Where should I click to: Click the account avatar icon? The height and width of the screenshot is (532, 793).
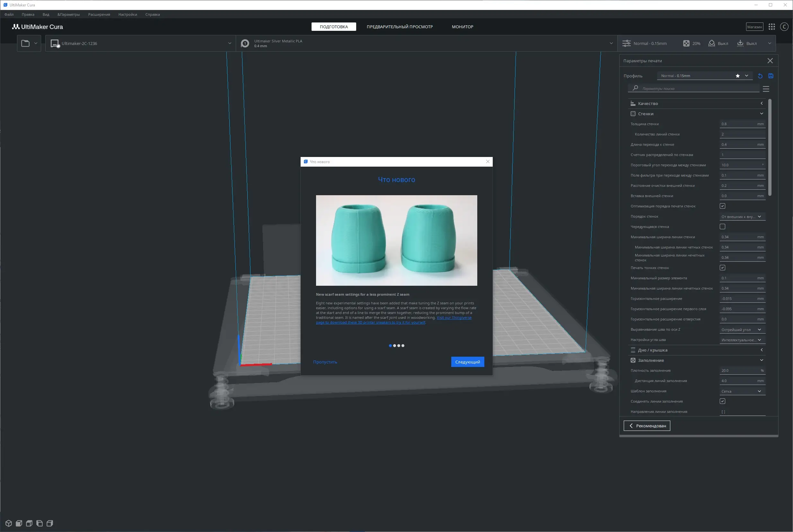(x=784, y=27)
